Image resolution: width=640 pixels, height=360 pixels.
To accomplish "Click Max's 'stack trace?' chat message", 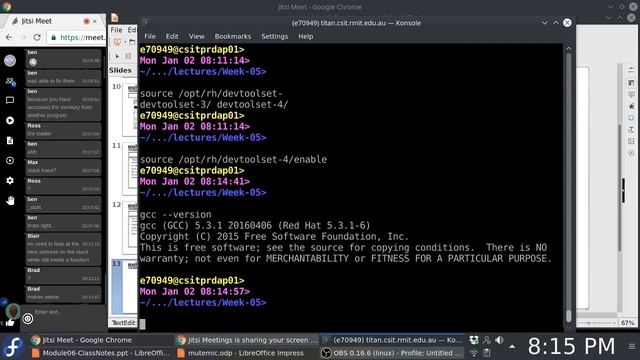I will click(x=63, y=167).
